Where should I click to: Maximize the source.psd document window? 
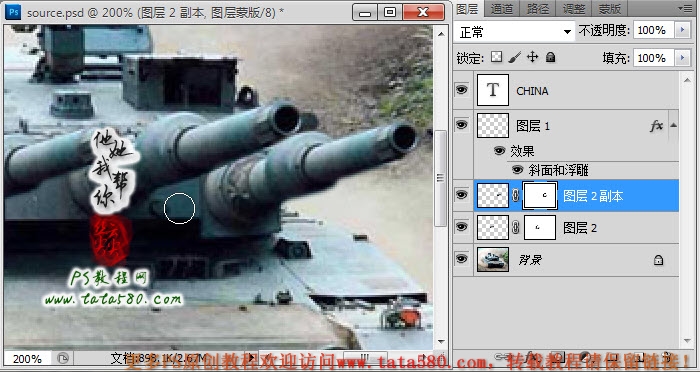click(390, 12)
